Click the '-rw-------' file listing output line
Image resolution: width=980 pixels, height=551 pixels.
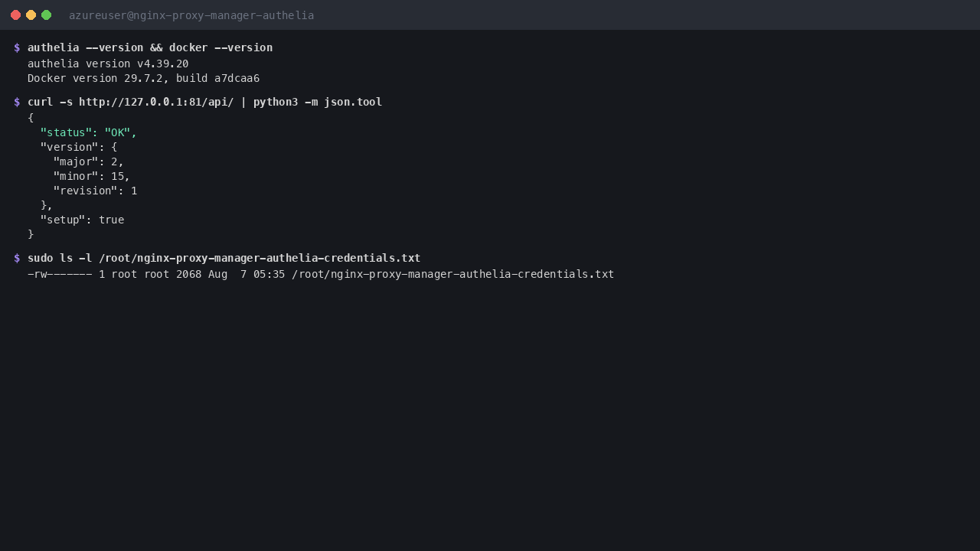click(321, 274)
